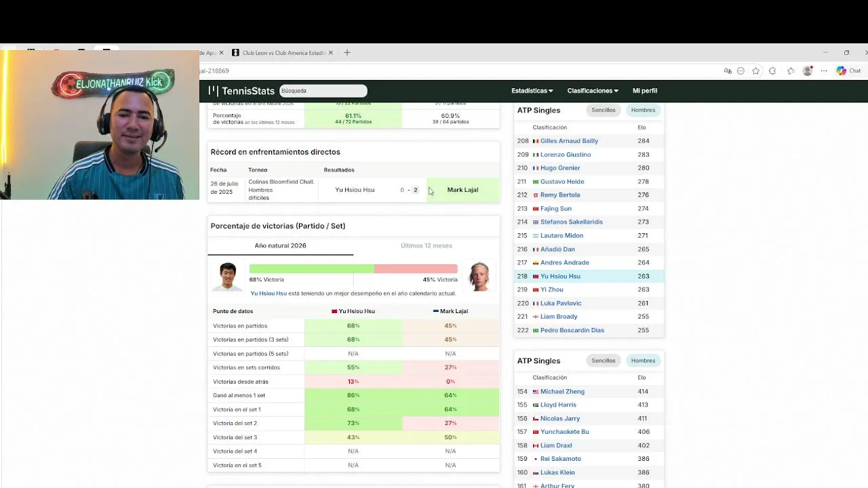Open highlighted Yu Hsiou Hsu ranking row
The width and height of the screenshot is (868, 488).
[x=589, y=276]
